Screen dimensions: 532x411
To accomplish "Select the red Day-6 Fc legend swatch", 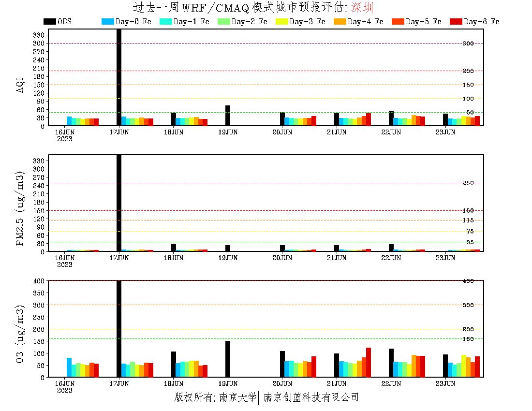I will pos(456,21).
